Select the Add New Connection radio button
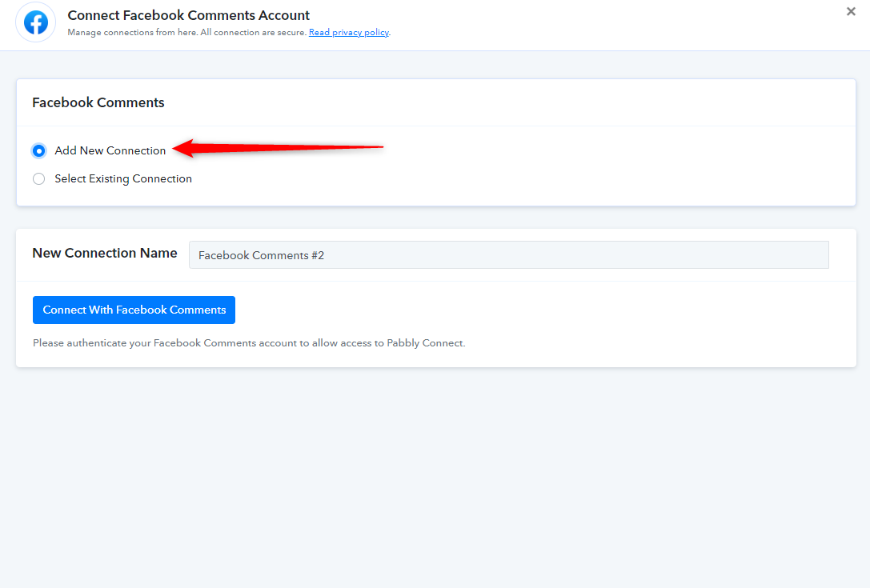Image resolution: width=870 pixels, height=588 pixels. click(39, 151)
